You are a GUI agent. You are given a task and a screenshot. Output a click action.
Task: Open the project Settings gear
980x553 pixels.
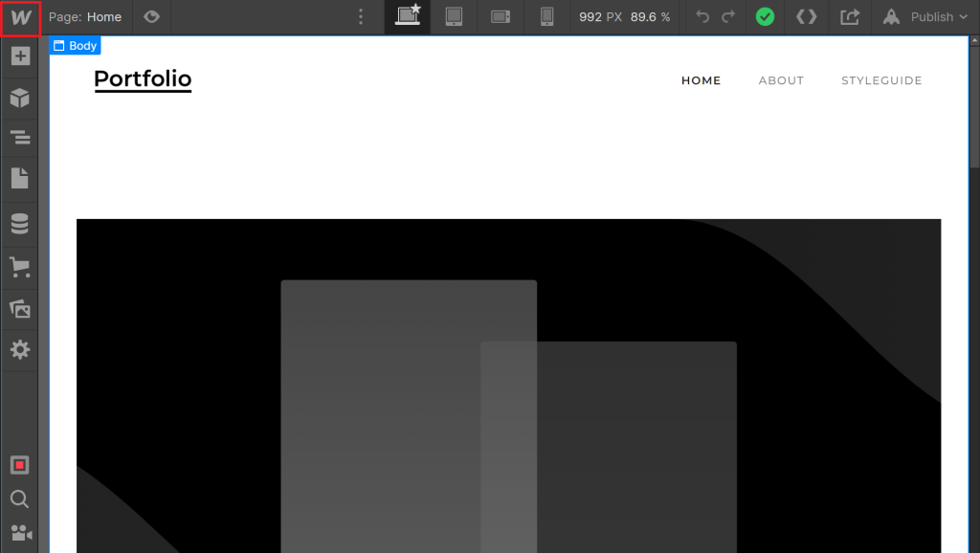(x=20, y=349)
